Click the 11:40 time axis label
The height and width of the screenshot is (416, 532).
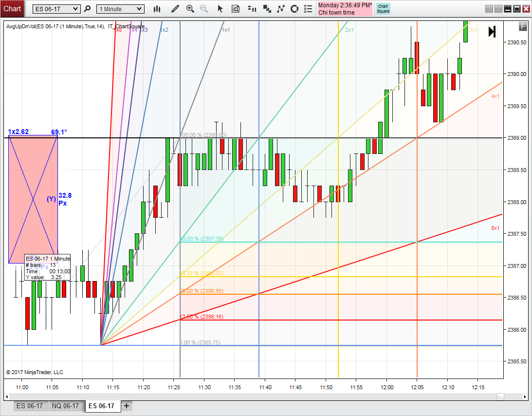coord(265,387)
